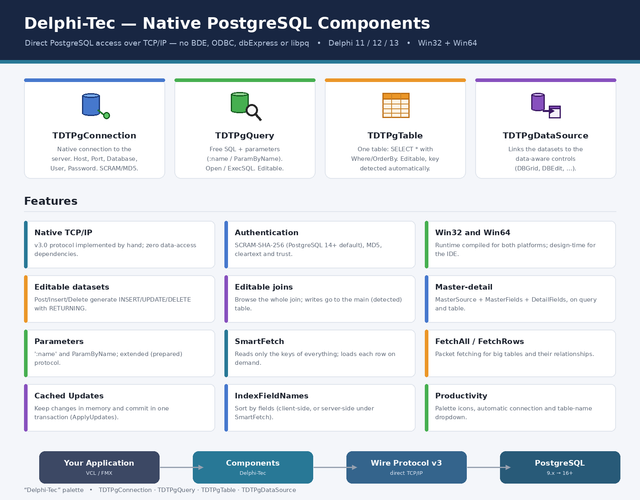Click the Win32 + Win64 header text

pyautogui.click(x=447, y=43)
